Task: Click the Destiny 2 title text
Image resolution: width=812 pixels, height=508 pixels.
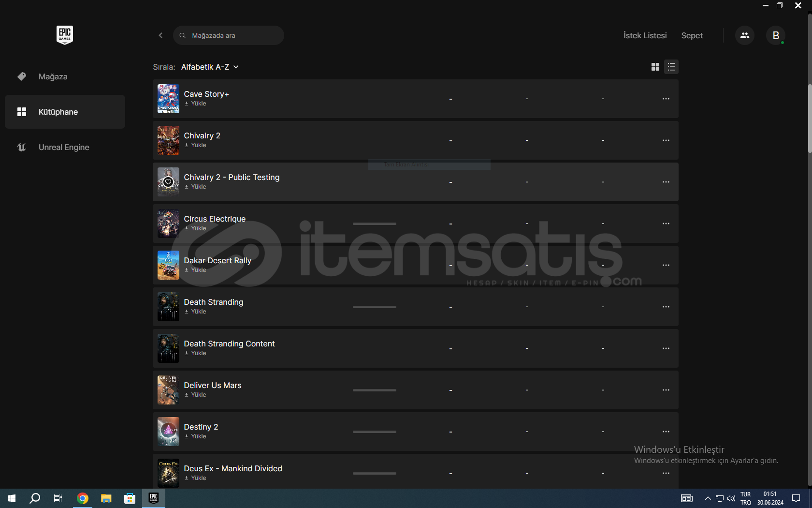Action: (x=201, y=427)
